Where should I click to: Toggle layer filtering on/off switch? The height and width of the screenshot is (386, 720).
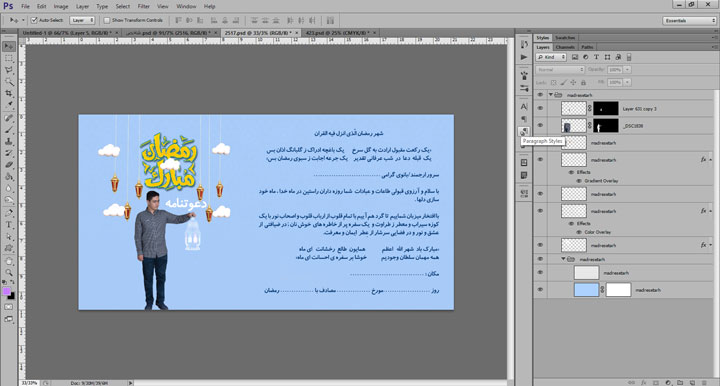pyautogui.click(x=629, y=57)
